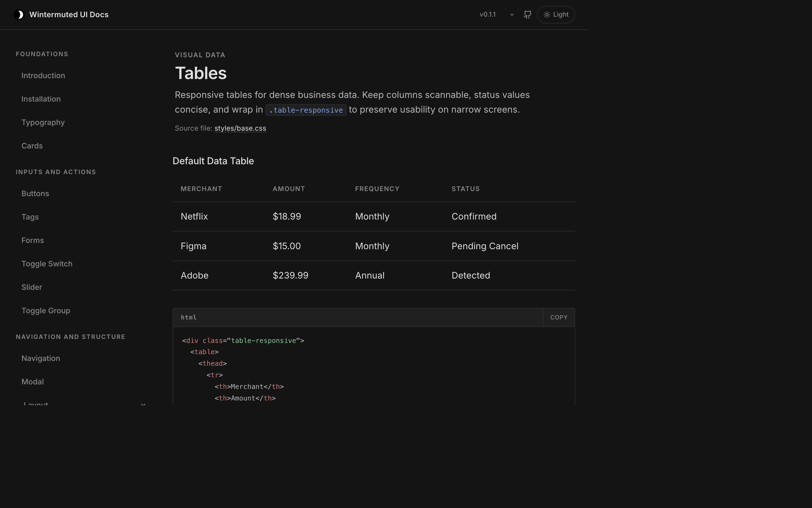
Task: Click the Wintermuted moon logo icon
Action: (19, 15)
